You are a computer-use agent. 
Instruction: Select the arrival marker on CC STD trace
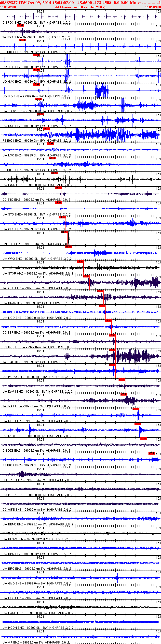[x=58, y=187]
